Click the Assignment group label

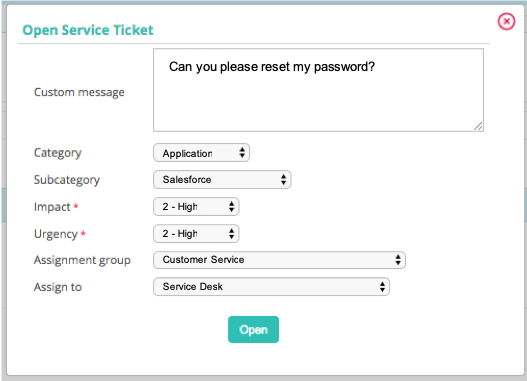point(82,260)
